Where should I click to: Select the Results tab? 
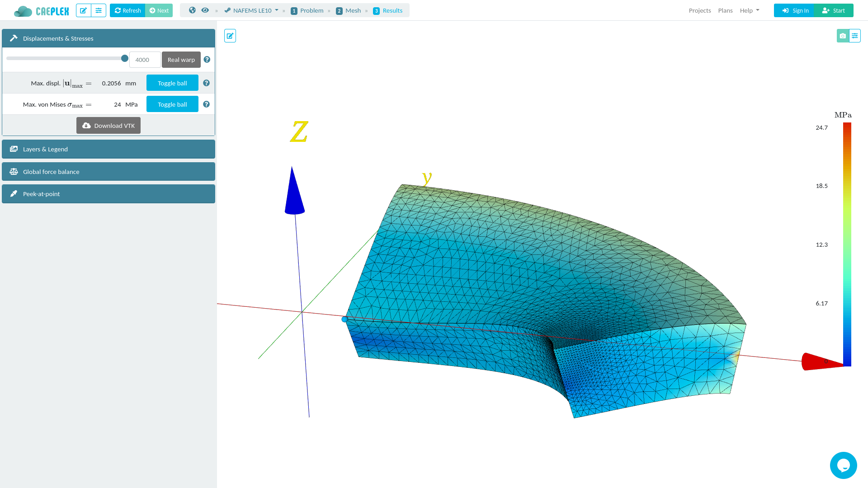pyautogui.click(x=388, y=10)
